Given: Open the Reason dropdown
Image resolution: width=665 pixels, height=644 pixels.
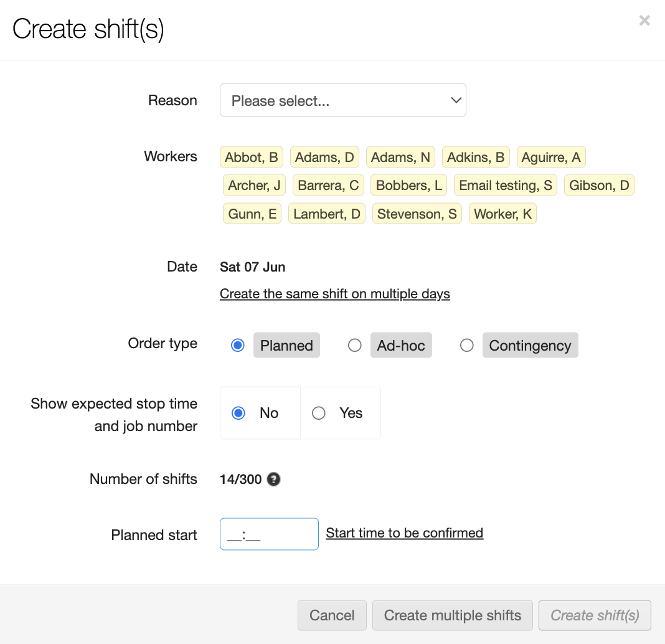Looking at the screenshot, I should [342, 100].
